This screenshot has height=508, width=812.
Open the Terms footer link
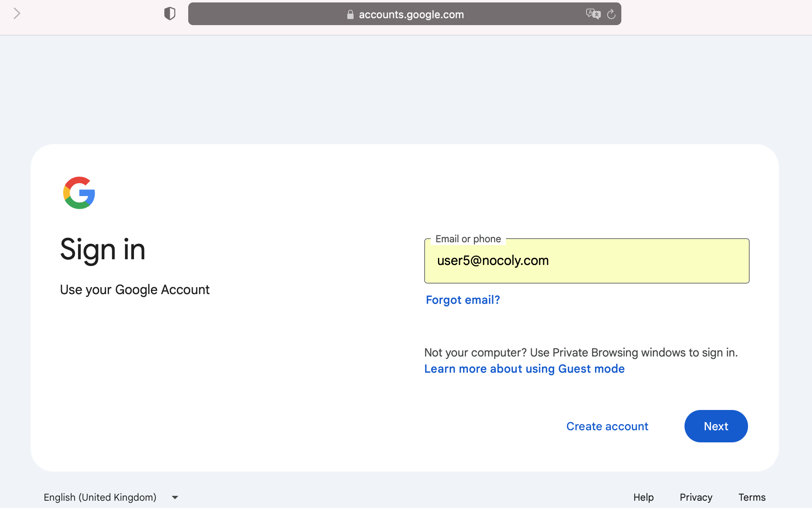(752, 497)
